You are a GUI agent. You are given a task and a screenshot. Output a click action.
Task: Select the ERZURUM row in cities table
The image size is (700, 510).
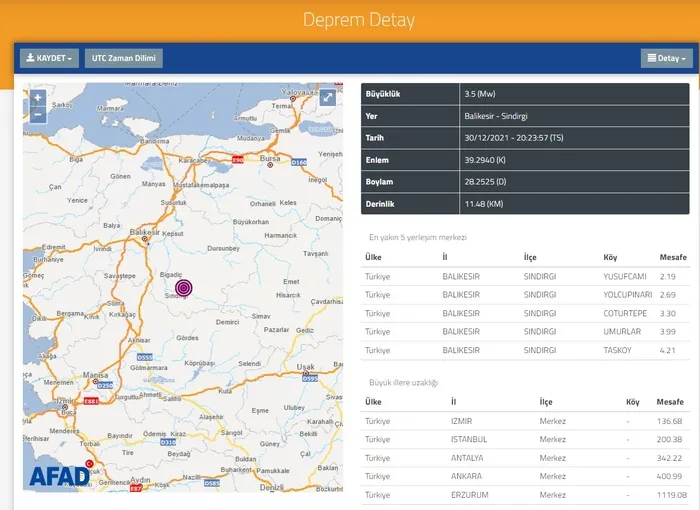524,495
